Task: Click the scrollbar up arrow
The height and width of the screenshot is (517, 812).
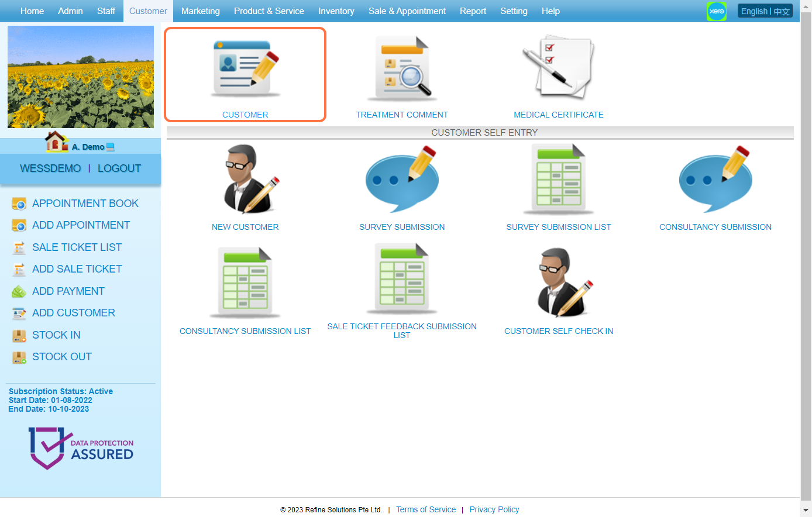Action: tap(806, 5)
